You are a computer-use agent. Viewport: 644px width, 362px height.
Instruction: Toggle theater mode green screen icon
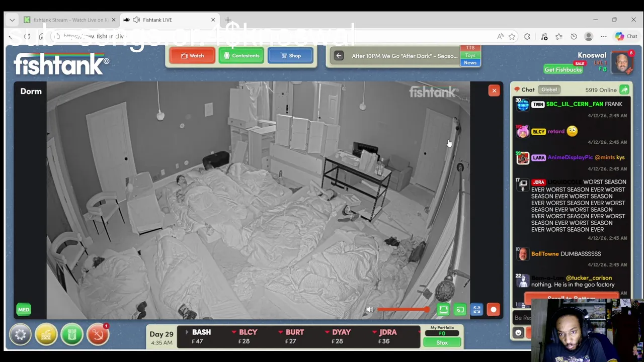click(x=443, y=310)
